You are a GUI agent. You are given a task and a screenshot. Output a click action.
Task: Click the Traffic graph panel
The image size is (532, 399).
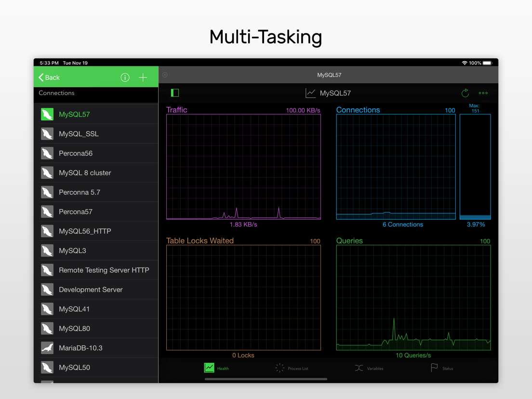tap(243, 167)
